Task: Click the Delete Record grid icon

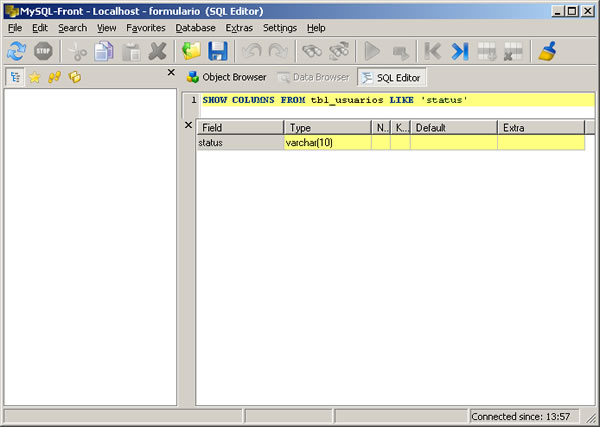Action: [513, 51]
